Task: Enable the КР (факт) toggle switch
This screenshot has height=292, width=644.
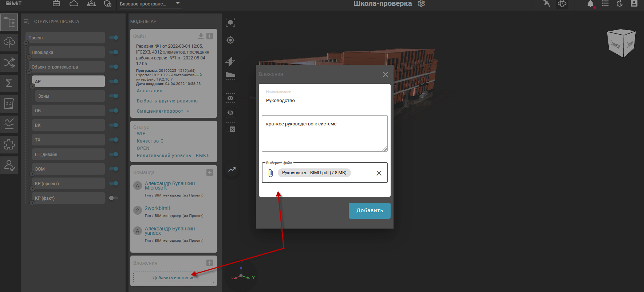Action: 114,198
